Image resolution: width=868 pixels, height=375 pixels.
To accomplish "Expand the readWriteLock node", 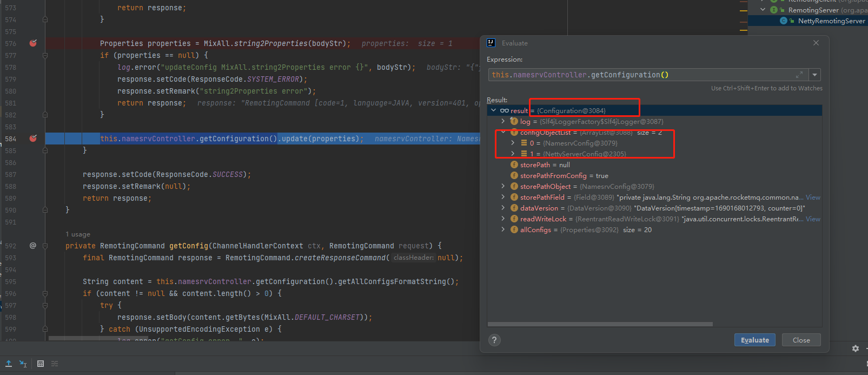I will 503,219.
